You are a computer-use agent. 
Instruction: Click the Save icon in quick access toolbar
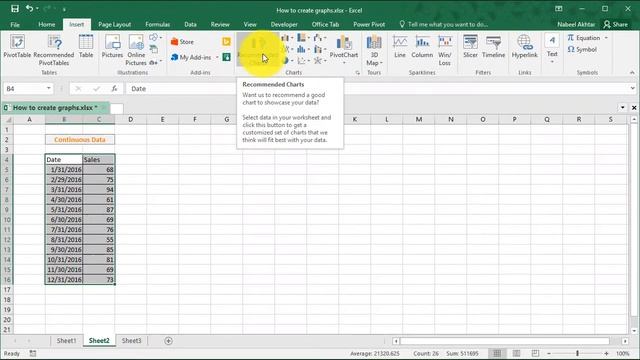coord(15,9)
